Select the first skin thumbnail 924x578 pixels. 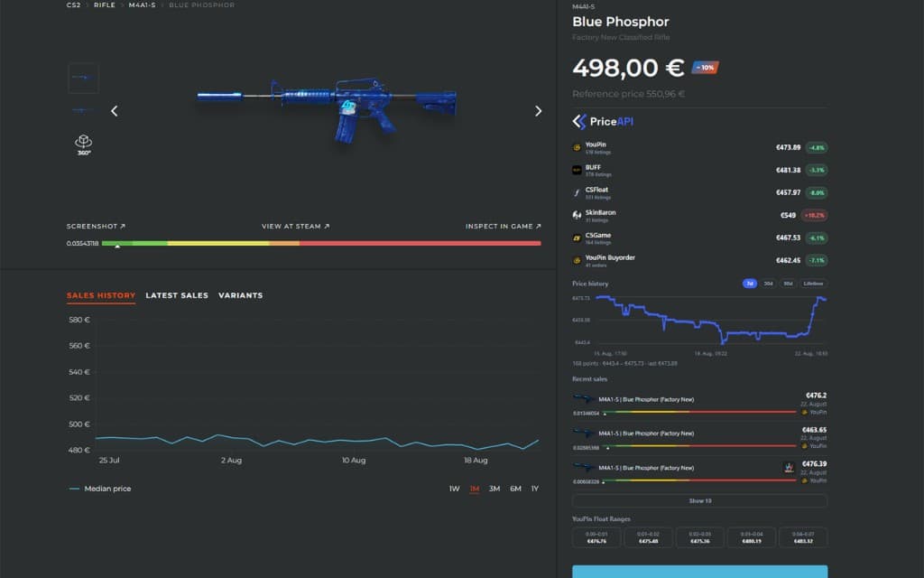tap(83, 78)
